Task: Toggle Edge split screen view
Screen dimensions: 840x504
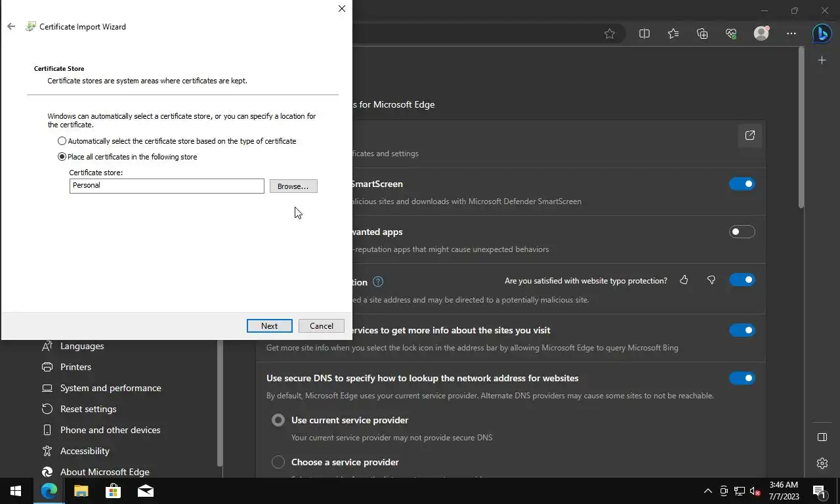Action: (x=644, y=33)
